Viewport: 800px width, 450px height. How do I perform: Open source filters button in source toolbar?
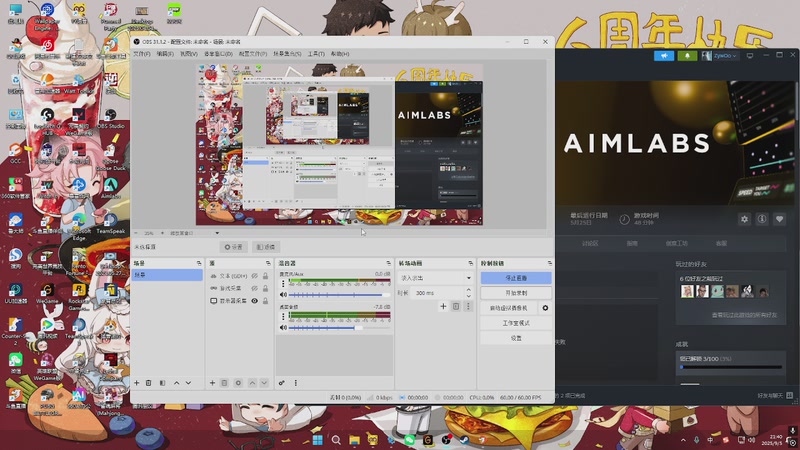tap(266, 247)
